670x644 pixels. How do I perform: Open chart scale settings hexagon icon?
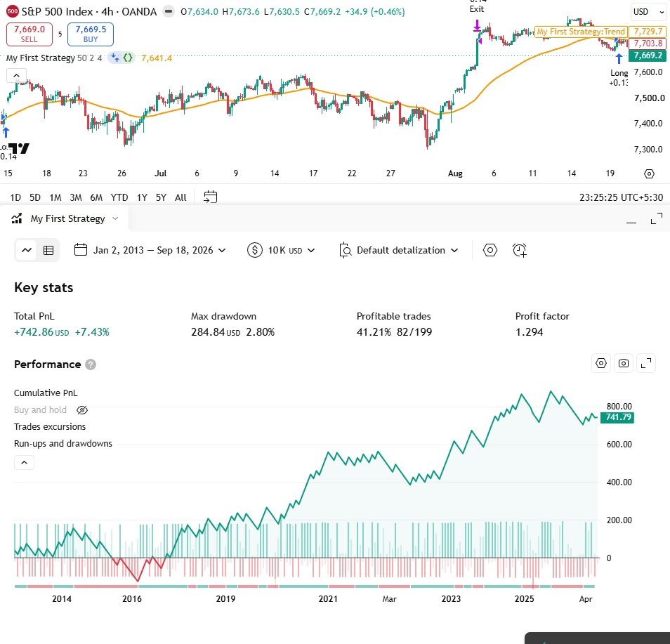649,173
